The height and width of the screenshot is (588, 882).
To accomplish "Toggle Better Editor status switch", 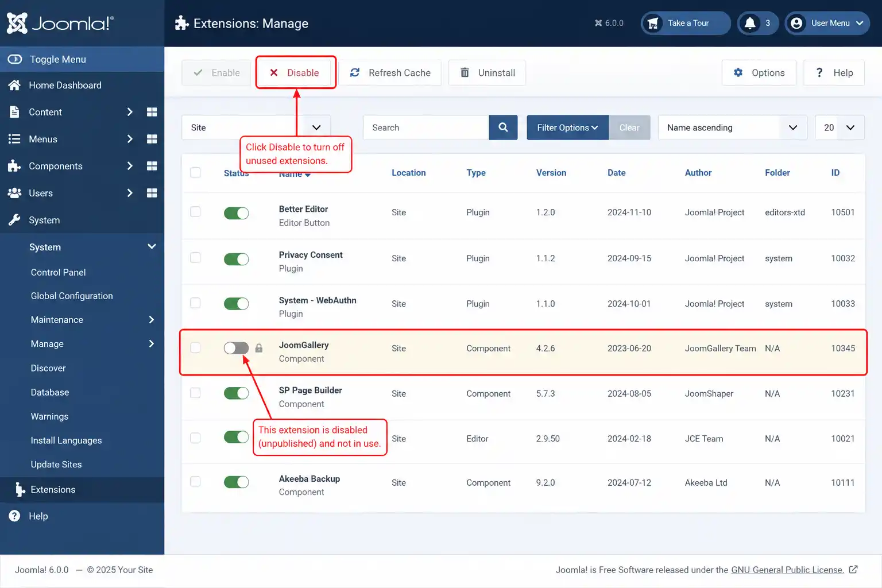I will pyautogui.click(x=236, y=213).
